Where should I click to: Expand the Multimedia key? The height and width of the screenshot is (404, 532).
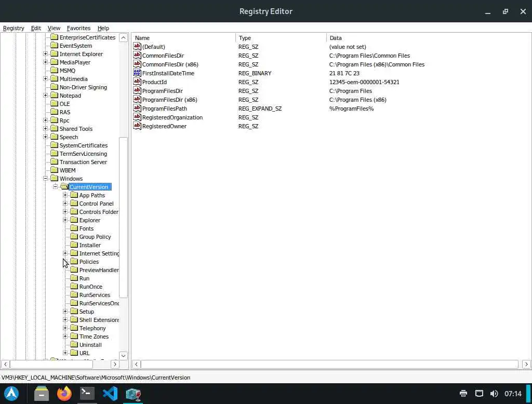(x=46, y=79)
